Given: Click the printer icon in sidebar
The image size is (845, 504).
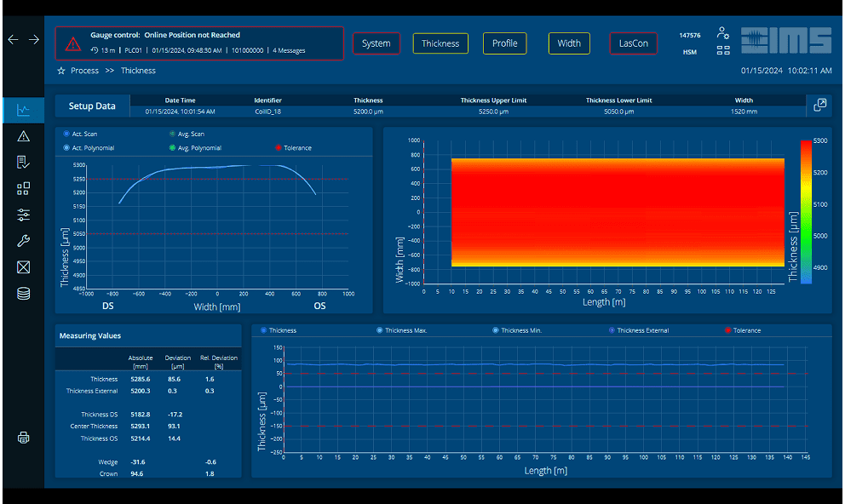Looking at the screenshot, I should click(x=23, y=438).
